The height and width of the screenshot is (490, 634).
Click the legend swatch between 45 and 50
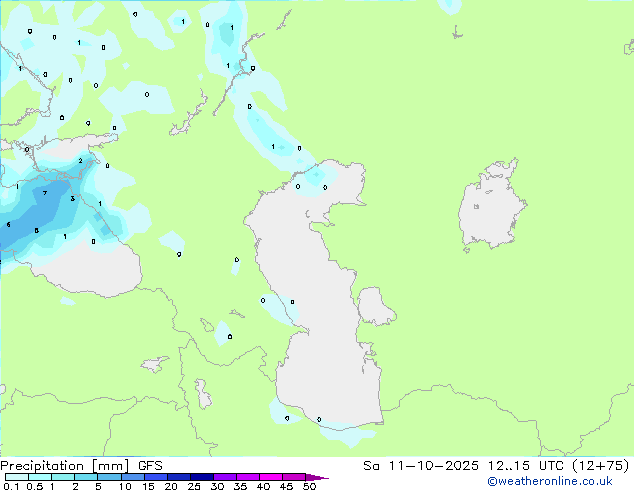294,477
